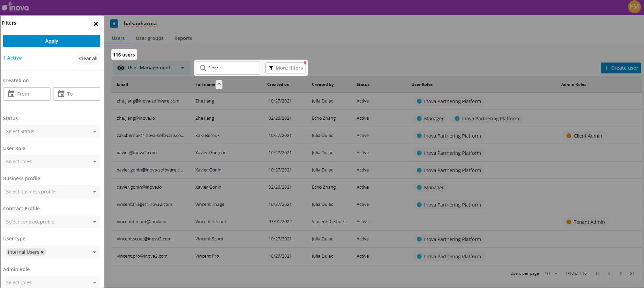
Task: Click the Status column header
Action: click(363, 84)
